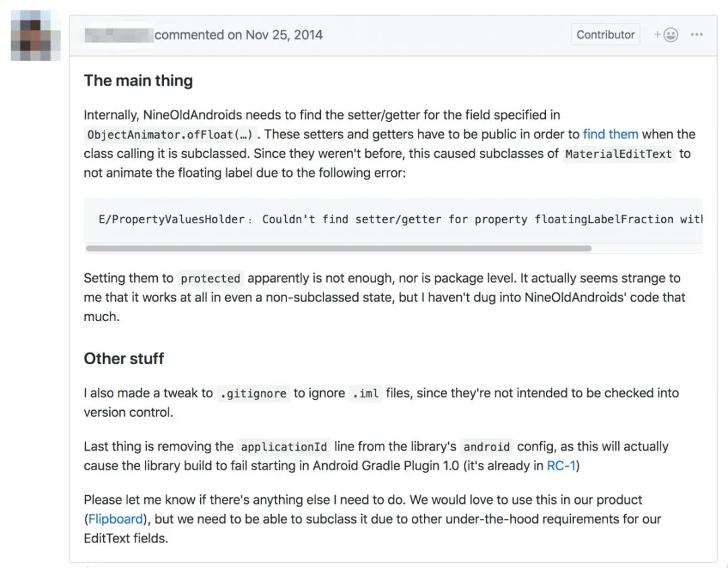
Task: Open the 'find them' link
Action: tap(611, 134)
